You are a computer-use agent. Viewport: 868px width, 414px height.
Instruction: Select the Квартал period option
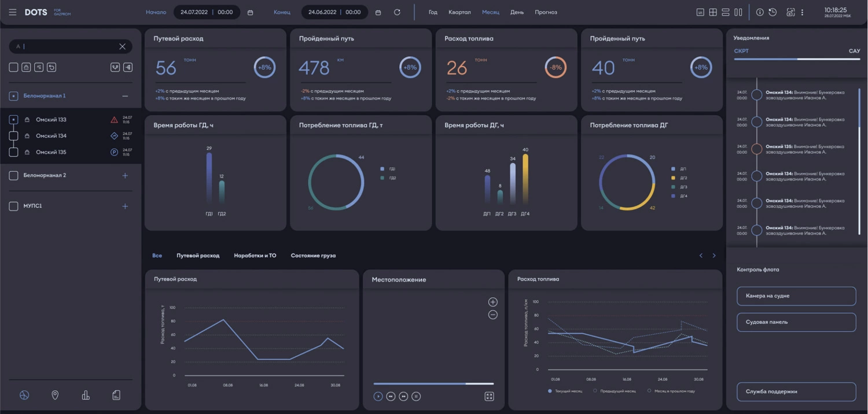click(x=459, y=12)
